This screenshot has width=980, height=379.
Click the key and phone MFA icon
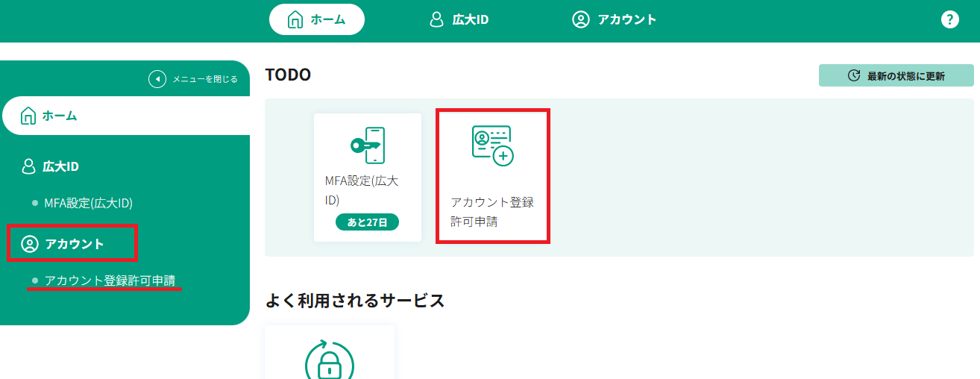[x=367, y=145]
